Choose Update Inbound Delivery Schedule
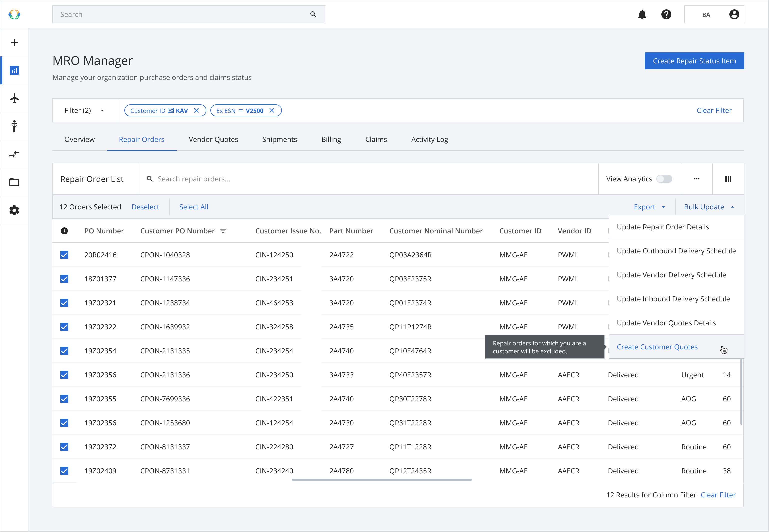769x532 pixels. click(x=676, y=299)
